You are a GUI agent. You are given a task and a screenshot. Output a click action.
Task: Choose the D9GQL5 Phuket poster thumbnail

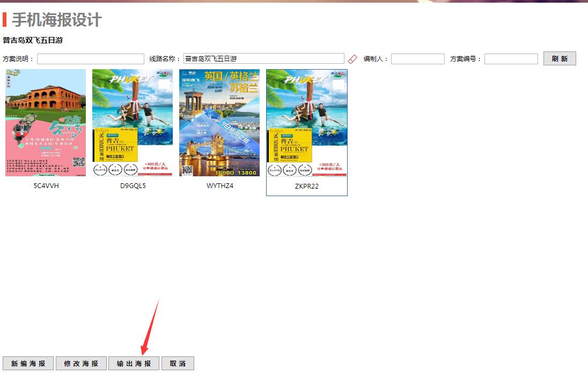pos(133,123)
